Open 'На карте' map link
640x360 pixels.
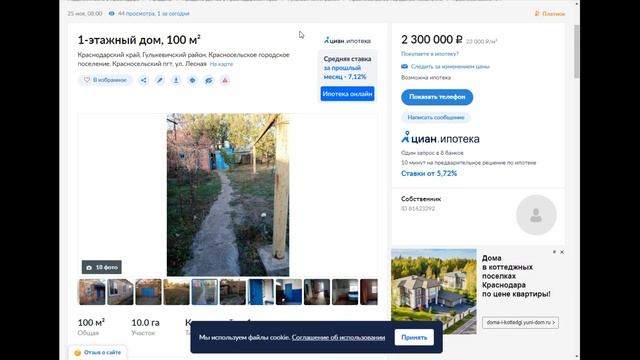[x=221, y=64]
